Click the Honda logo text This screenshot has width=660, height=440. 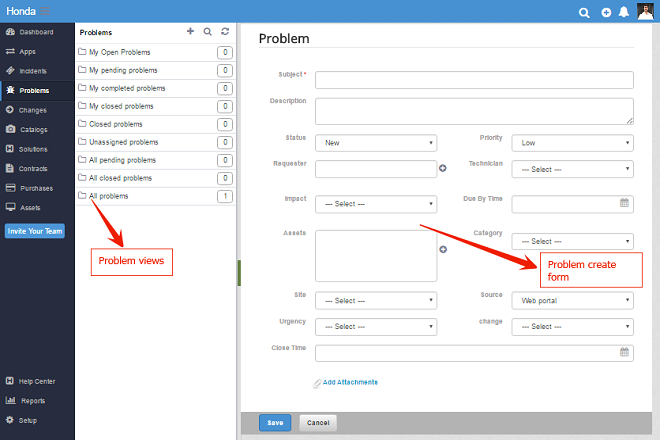click(x=21, y=11)
